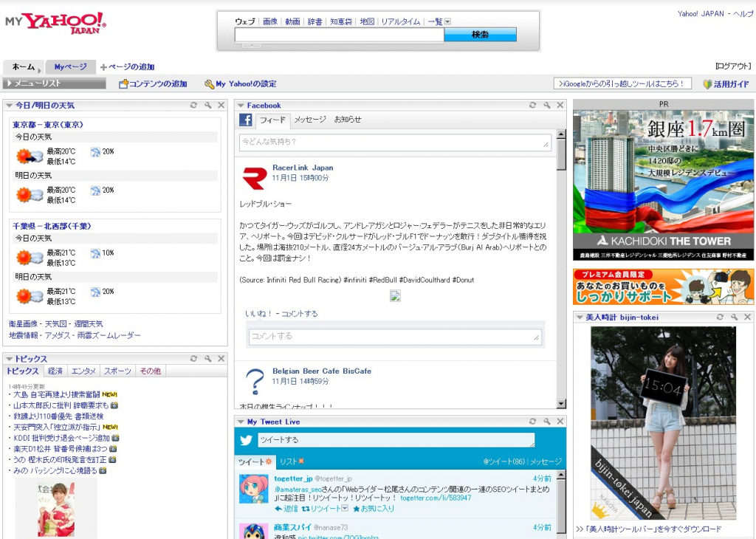Refresh the bijin-tokei widget
The width and height of the screenshot is (756, 539).
pyautogui.click(x=720, y=317)
